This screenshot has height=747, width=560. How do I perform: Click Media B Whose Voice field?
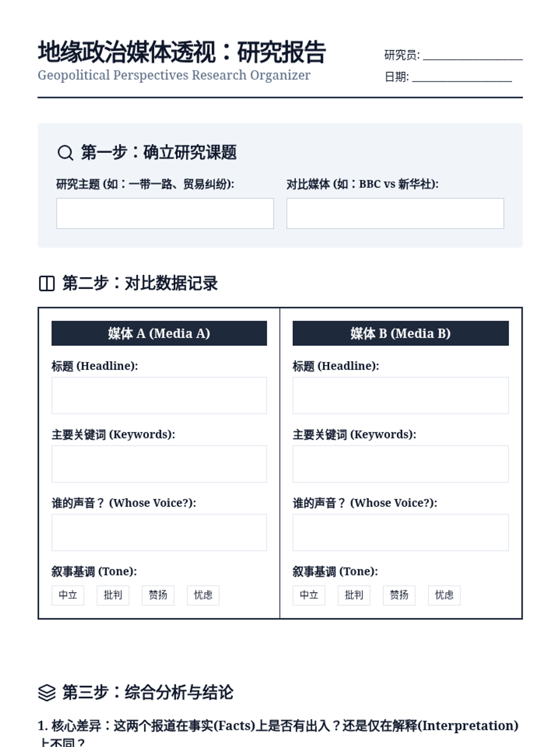tap(400, 533)
